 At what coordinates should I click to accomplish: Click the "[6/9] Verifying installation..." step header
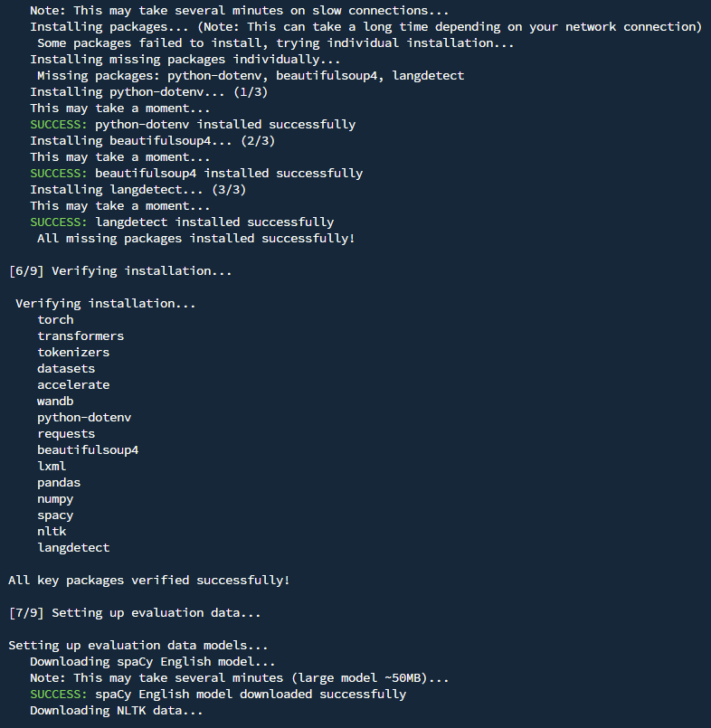point(120,271)
